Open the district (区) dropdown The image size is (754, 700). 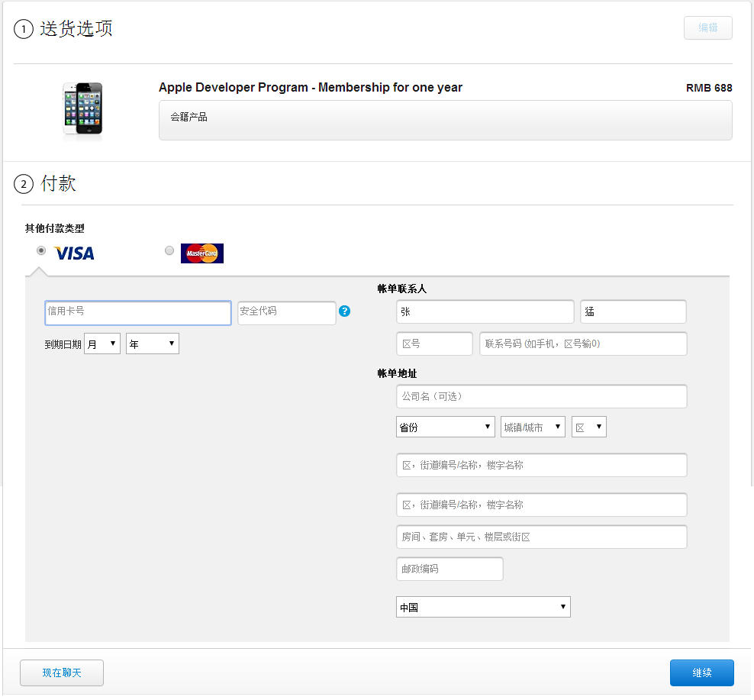588,427
